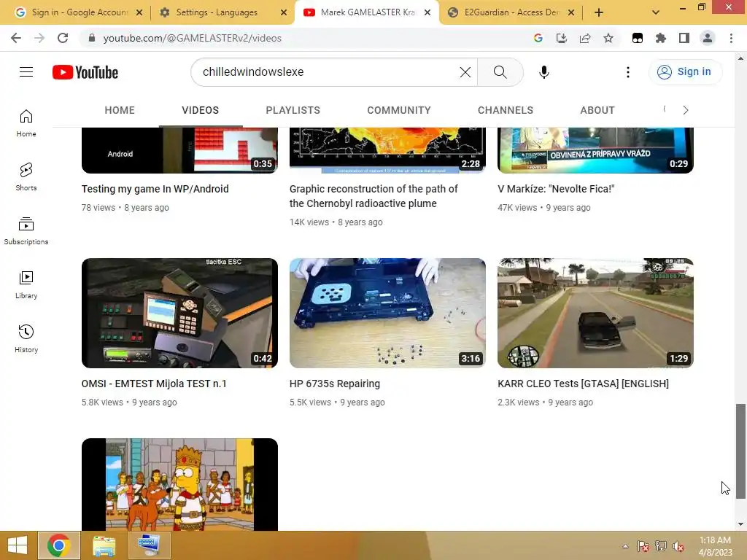Click the HP laptop repair thumbnail
Image resolution: width=747 pixels, height=560 pixels.
pos(387,313)
